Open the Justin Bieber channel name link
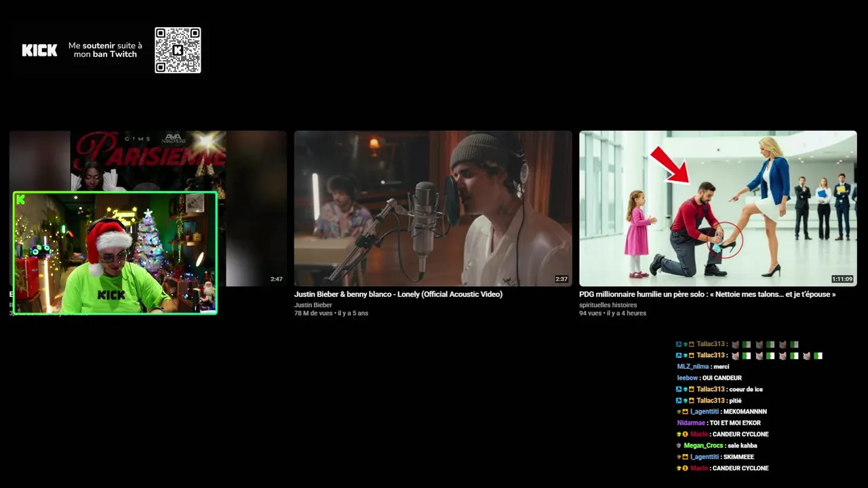Screen dimensions: 868x488 point(313,305)
